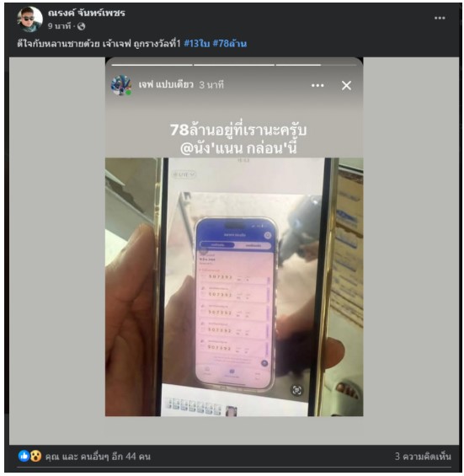The width and height of the screenshot is (464, 476).
Task: Open profile name ณรงค์ จันทร์เพชร
Action: pyautogui.click(x=87, y=13)
